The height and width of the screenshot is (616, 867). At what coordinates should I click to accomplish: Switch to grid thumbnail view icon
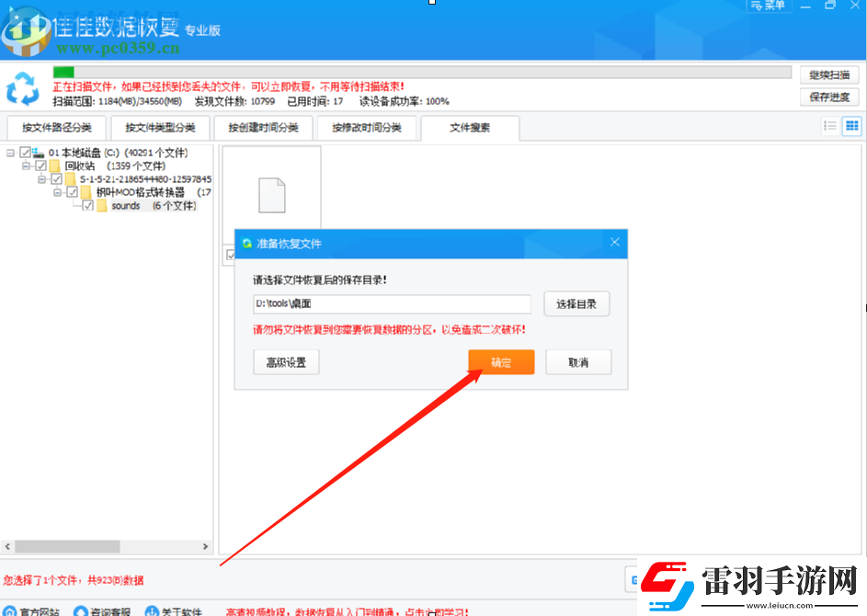tap(851, 126)
